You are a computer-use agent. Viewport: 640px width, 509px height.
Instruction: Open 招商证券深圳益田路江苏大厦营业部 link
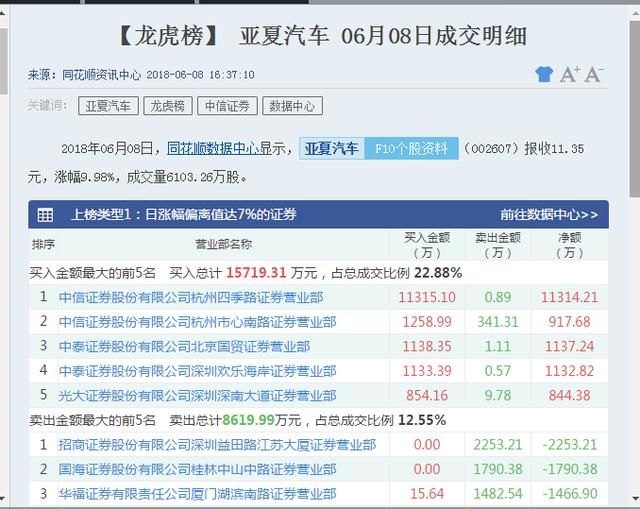pyautogui.click(x=217, y=445)
